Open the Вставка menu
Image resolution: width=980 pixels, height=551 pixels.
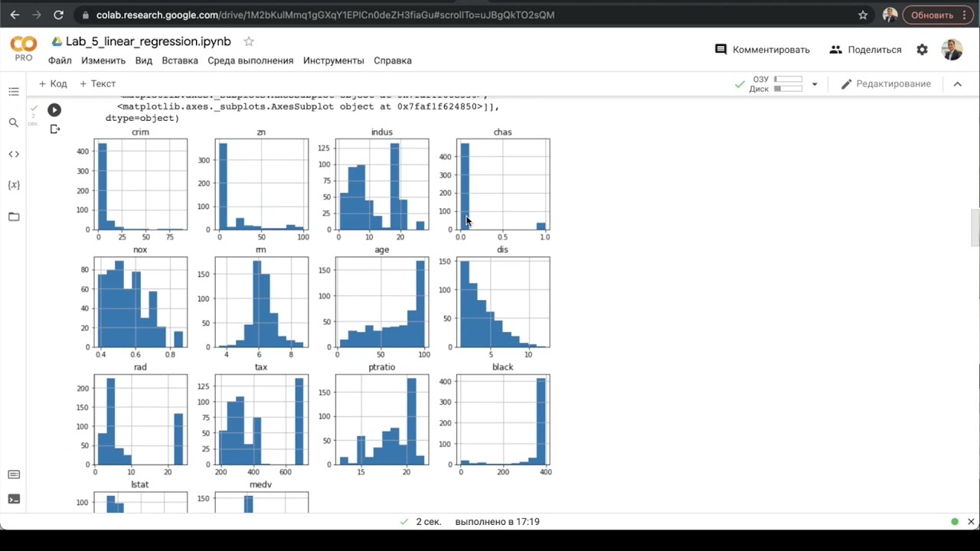(x=180, y=60)
